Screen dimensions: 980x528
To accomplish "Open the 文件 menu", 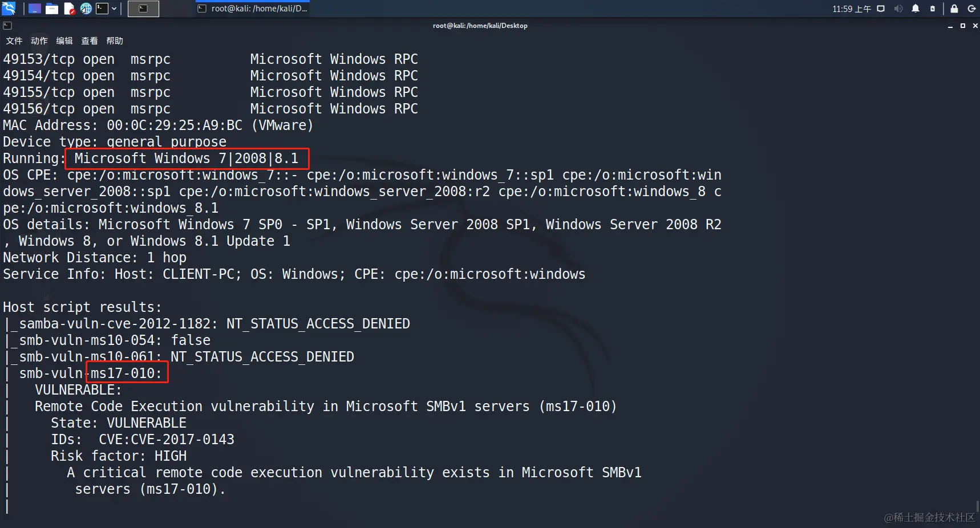I will click(14, 41).
